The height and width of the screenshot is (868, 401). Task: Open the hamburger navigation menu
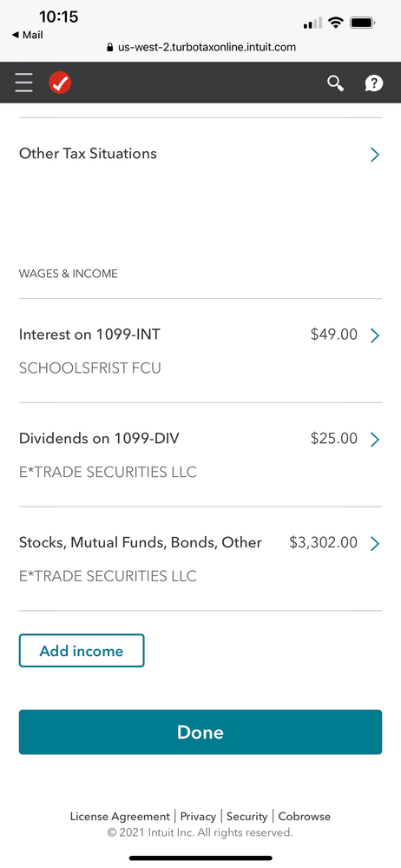[23, 83]
